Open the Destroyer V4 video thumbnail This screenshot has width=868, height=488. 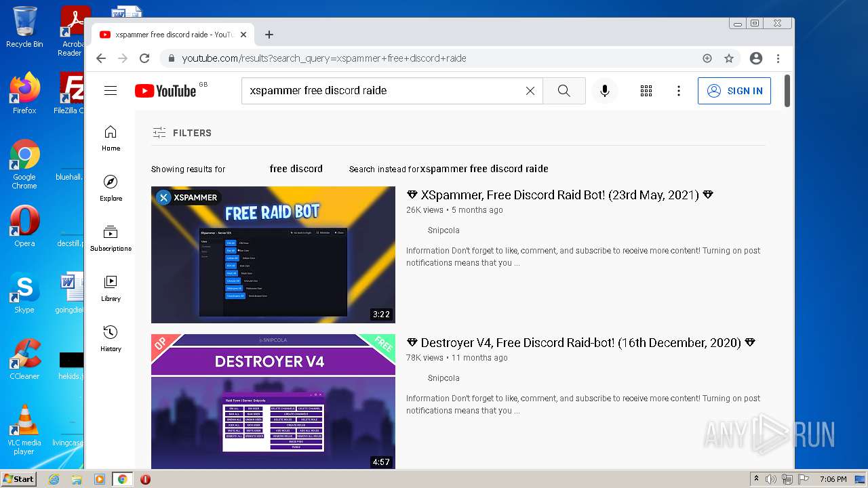click(273, 401)
